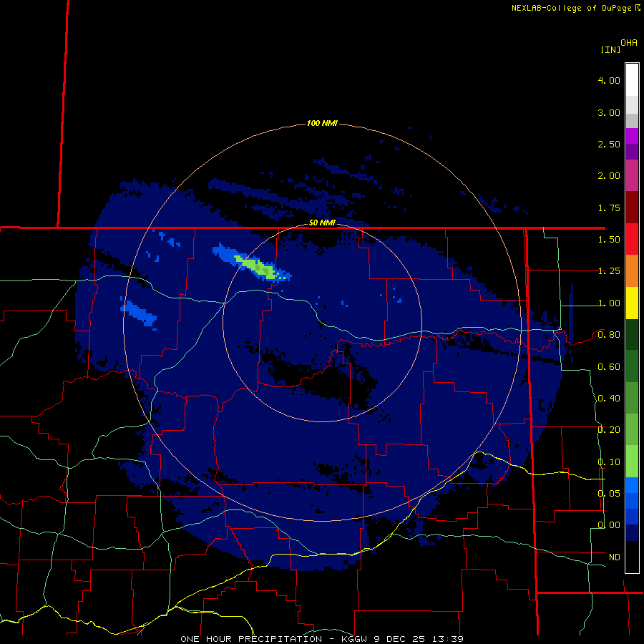The width and height of the screenshot is (644, 644).
Task: Click the light blue precipitation patch in west
Action: [139, 313]
